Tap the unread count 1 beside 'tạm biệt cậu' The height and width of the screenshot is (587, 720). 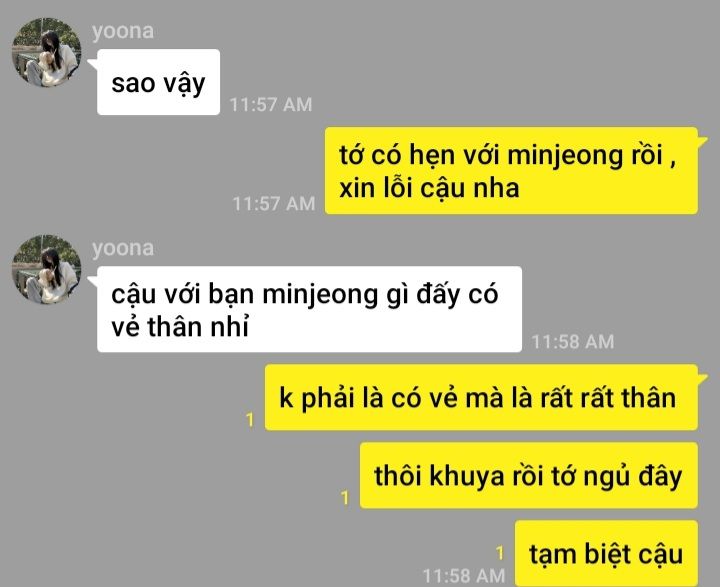point(500,553)
